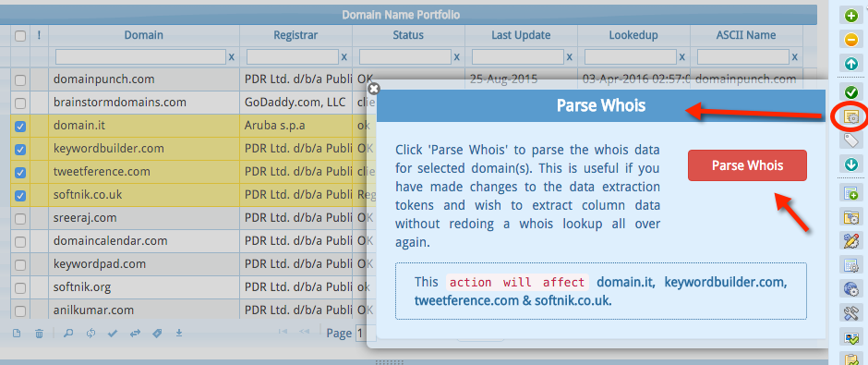Uncheck the tweetference.com row checkbox

pyautogui.click(x=20, y=172)
